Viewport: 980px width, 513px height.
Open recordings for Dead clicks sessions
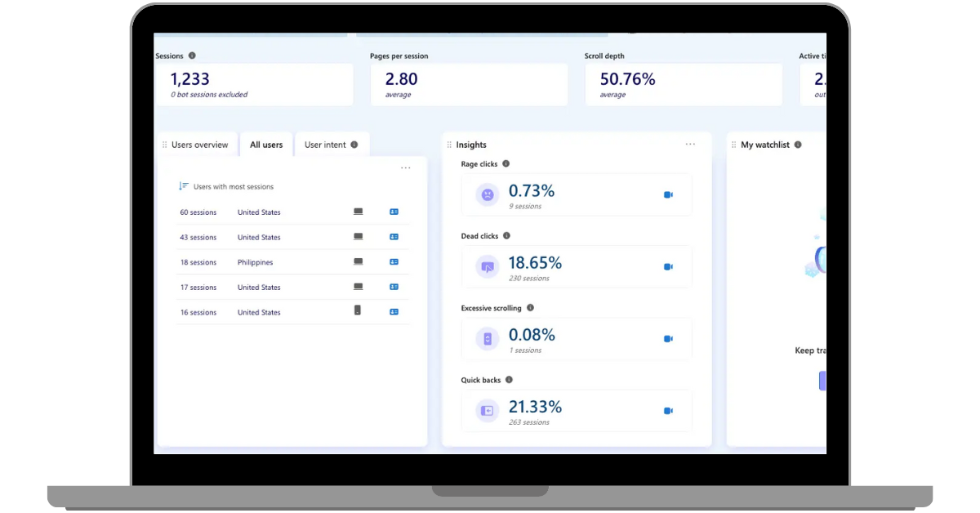(668, 267)
